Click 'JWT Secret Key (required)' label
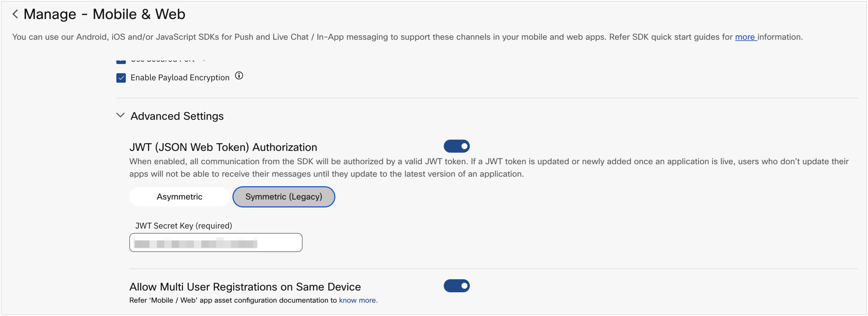 (184, 226)
